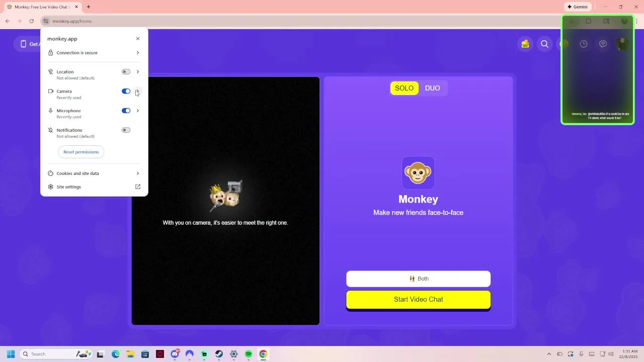Screen dimensions: 644x362
Task: Click the Notifications bell icon
Action: tap(50, 130)
